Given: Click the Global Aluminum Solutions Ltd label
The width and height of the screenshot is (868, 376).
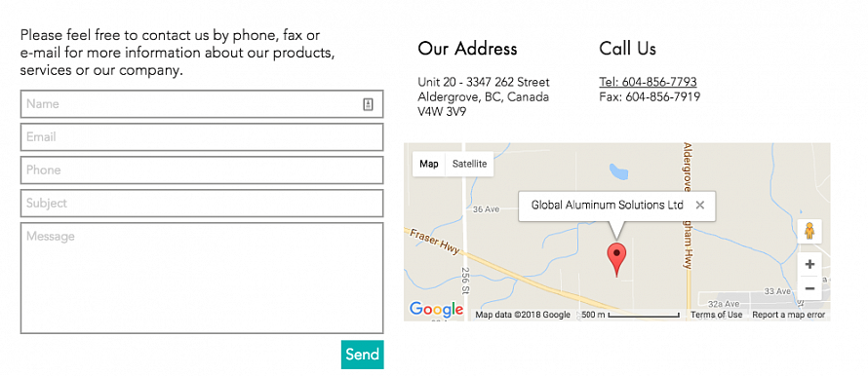Looking at the screenshot, I should (608, 206).
